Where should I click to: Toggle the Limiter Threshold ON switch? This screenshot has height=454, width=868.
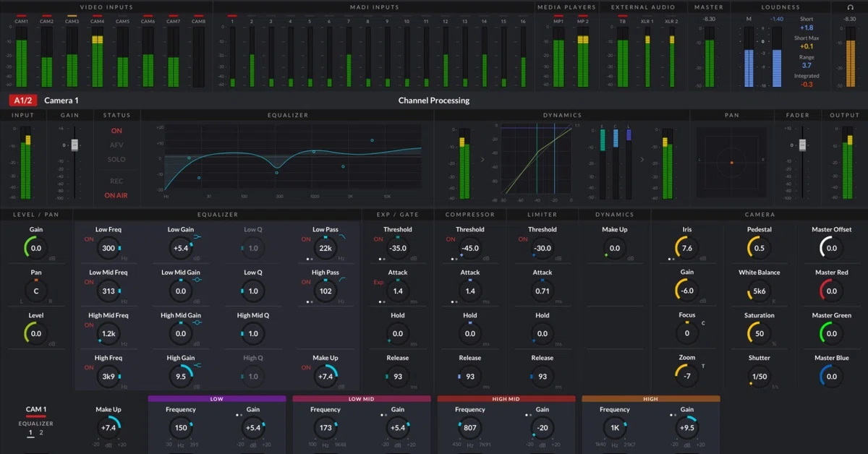523,239
